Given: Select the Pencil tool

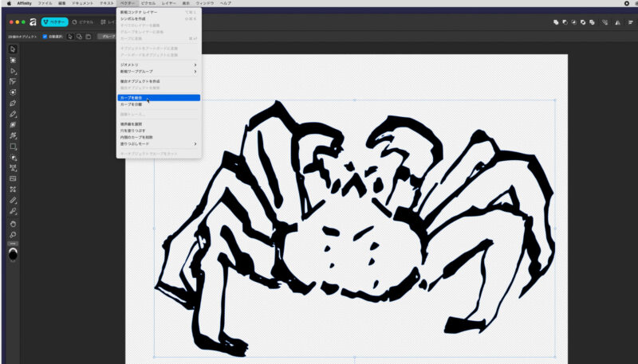Looking at the screenshot, I should (14, 114).
